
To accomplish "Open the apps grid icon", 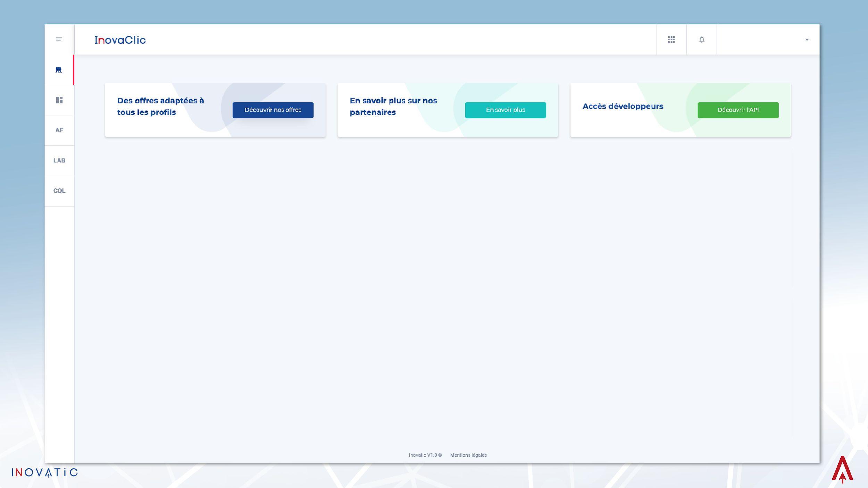I will 671,40.
